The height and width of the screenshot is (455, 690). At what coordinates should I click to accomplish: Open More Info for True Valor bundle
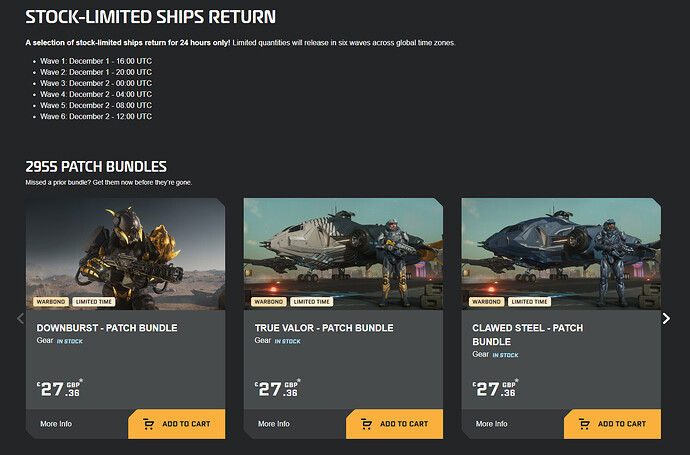(x=274, y=424)
